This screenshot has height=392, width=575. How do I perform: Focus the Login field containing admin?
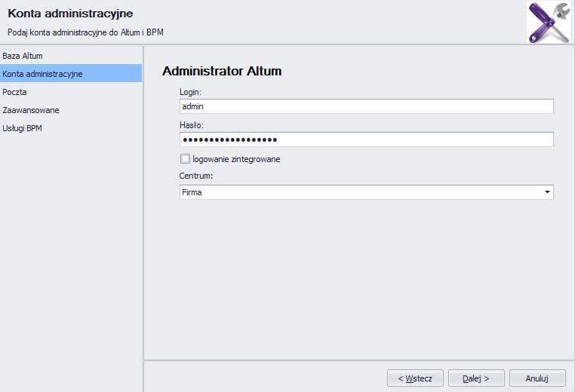click(366, 106)
